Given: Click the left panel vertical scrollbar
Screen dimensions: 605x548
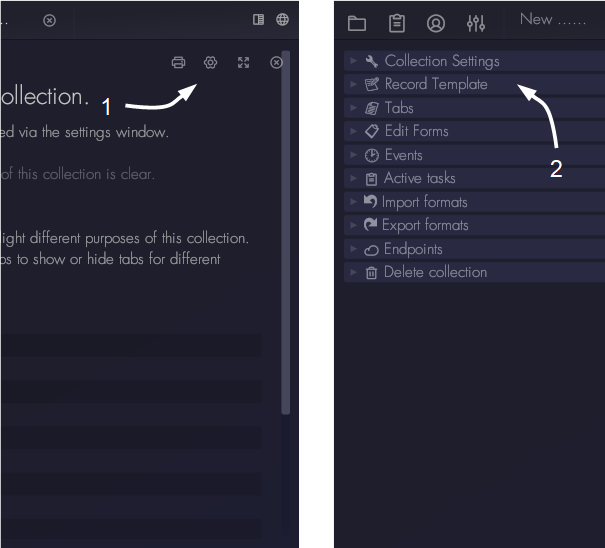Looking at the screenshot, I should [286, 232].
